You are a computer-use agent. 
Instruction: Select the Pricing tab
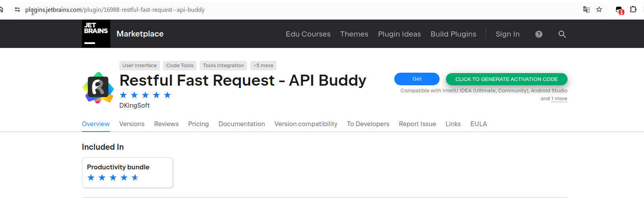coord(199,124)
